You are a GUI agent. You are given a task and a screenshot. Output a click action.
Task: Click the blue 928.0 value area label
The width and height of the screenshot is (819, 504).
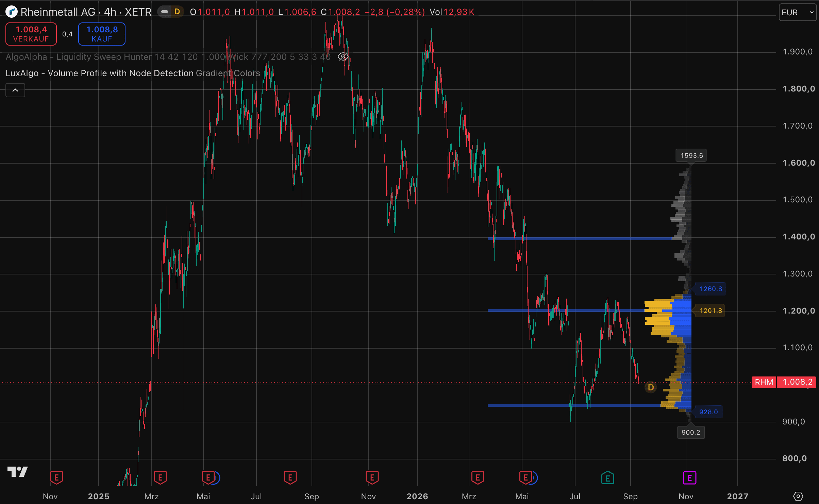pyautogui.click(x=708, y=412)
